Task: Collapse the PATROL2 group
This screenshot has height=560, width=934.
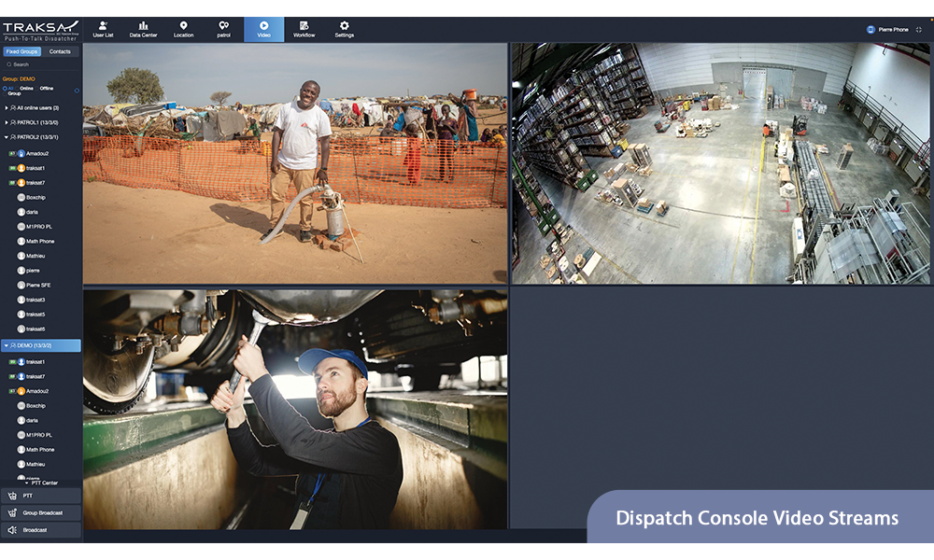Action: pos(7,137)
